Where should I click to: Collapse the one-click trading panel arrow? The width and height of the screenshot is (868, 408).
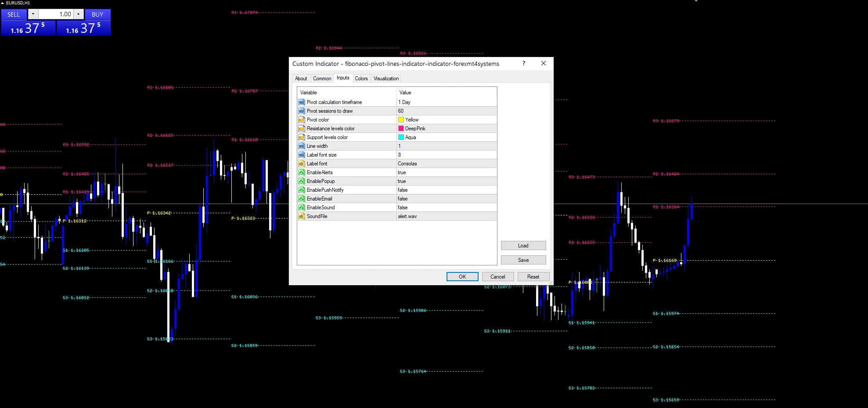pos(3,3)
